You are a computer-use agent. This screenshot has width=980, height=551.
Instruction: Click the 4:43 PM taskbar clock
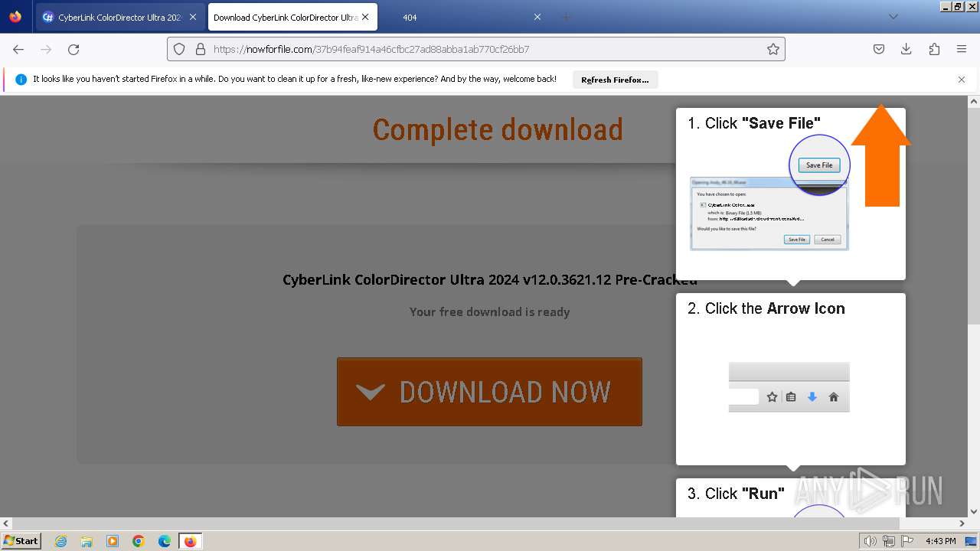(941, 541)
